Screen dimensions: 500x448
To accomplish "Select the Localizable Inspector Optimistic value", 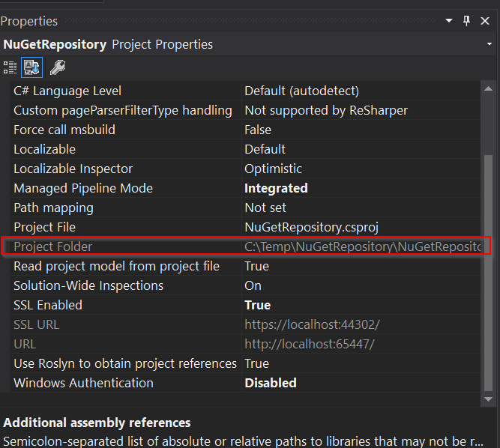I will click(x=273, y=169).
